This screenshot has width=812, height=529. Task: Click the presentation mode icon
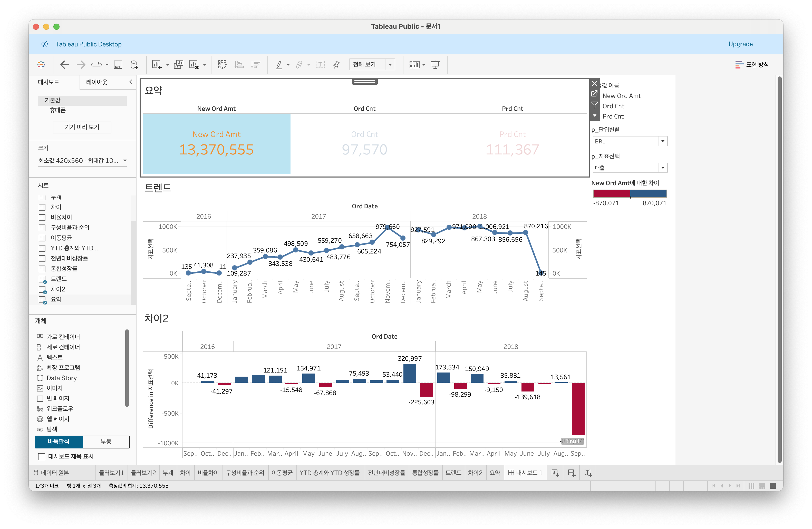click(x=435, y=65)
